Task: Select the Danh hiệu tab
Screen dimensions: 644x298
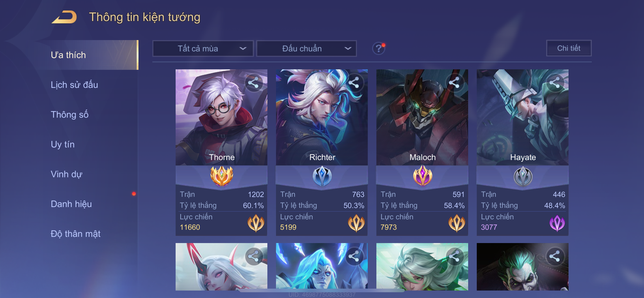Action: click(71, 204)
